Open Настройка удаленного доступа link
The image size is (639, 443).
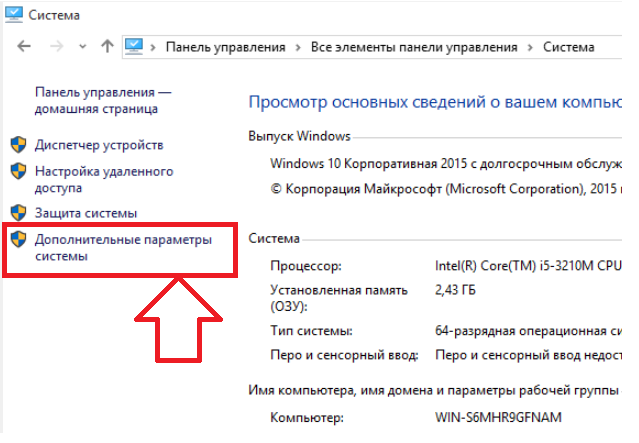coord(104,179)
